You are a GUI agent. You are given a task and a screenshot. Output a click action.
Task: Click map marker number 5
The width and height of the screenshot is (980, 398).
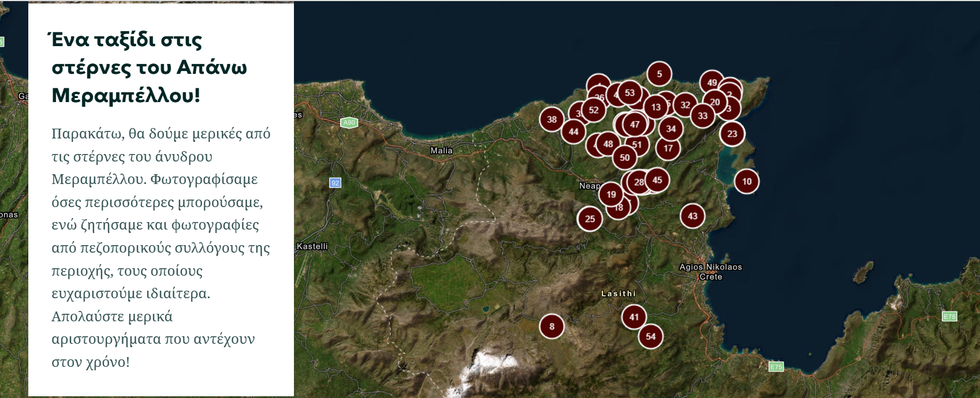(659, 74)
